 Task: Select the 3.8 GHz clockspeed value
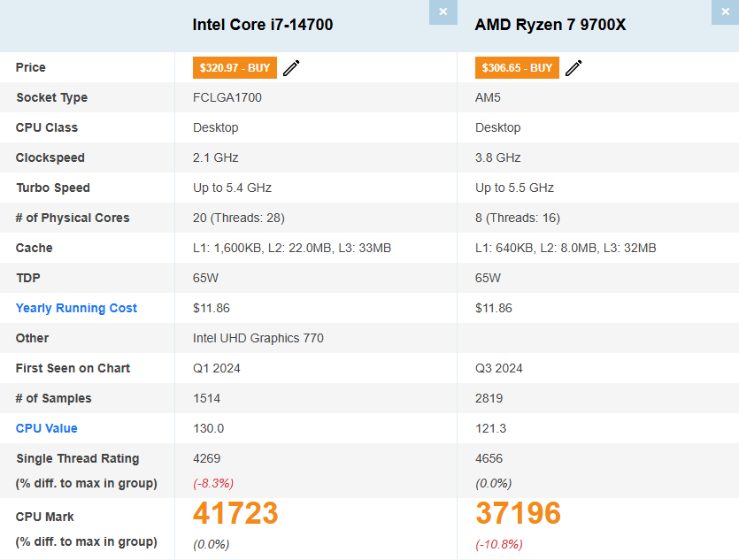[x=497, y=157]
